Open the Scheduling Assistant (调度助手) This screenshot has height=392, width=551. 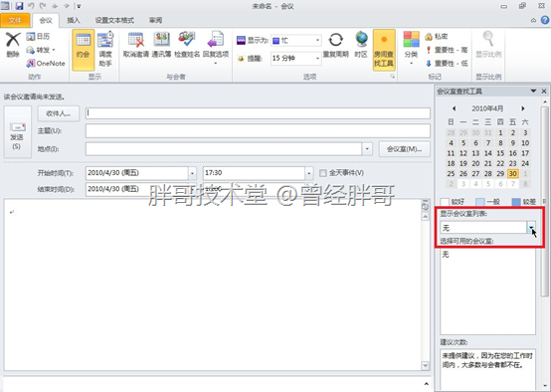(x=105, y=49)
